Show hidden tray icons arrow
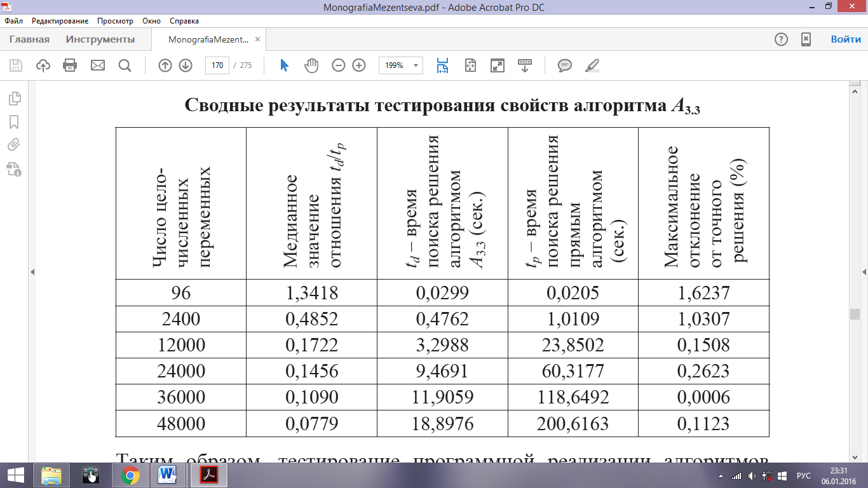The image size is (868, 488). pyautogui.click(x=721, y=475)
